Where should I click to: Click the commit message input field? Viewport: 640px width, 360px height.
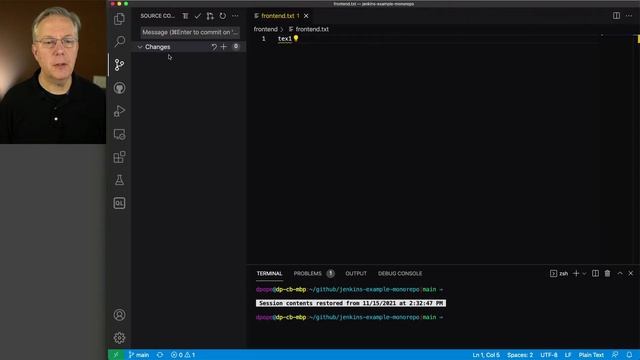point(190,32)
